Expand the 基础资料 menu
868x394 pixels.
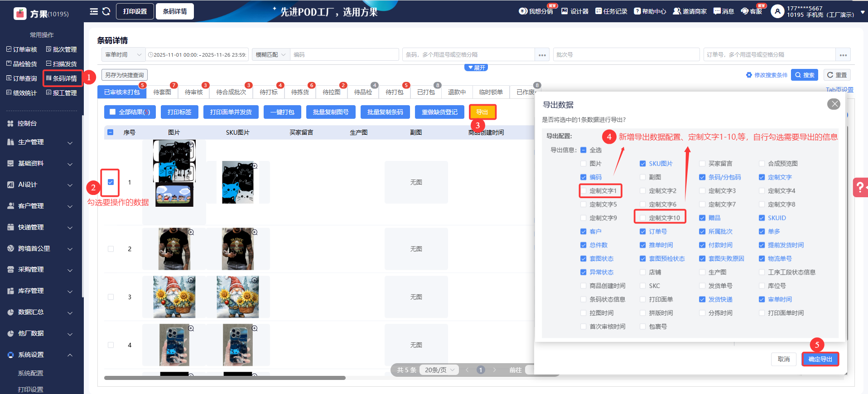coord(41,164)
